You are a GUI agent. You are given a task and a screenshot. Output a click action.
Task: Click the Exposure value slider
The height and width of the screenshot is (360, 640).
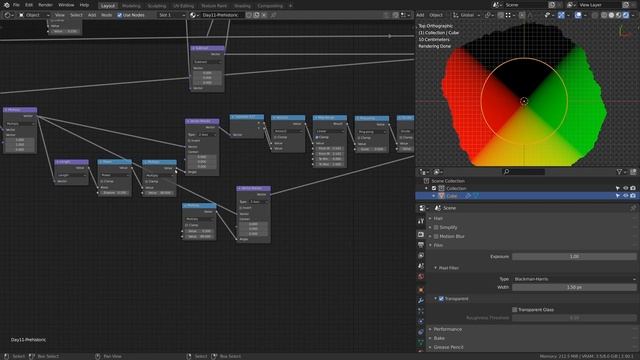click(x=574, y=257)
